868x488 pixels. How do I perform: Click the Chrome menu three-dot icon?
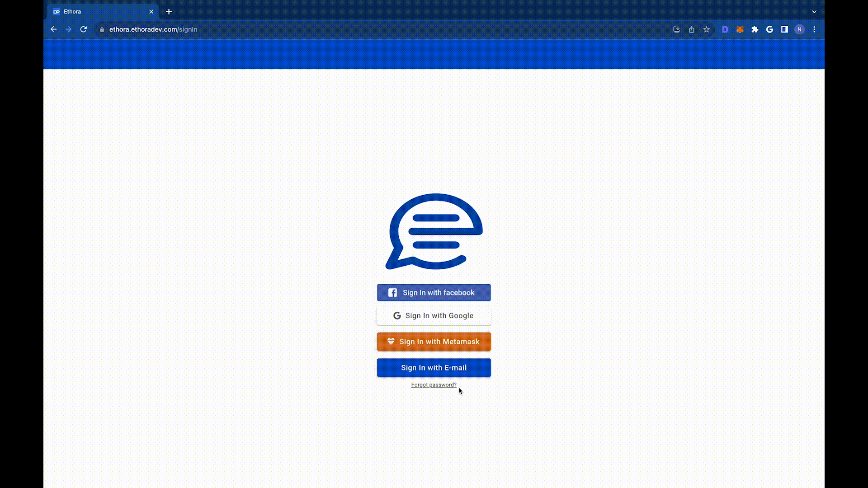pyautogui.click(x=814, y=29)
